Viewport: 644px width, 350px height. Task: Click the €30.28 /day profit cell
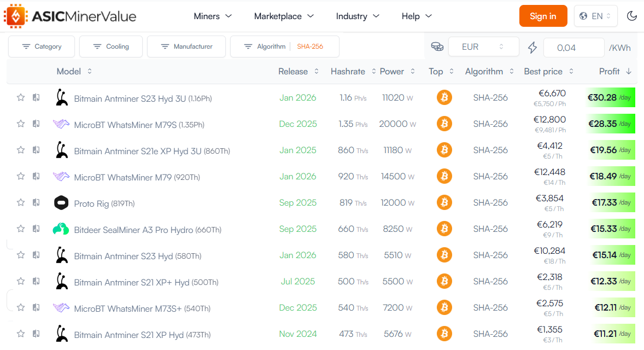(610, 97)
